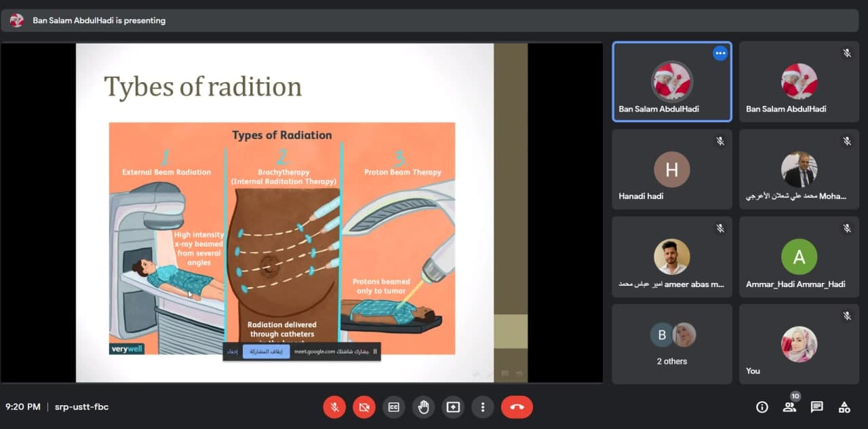Toggle closed captions
The width and height of the screenshot is (868, 429).
pyautogui.click(x=394, y=407)
